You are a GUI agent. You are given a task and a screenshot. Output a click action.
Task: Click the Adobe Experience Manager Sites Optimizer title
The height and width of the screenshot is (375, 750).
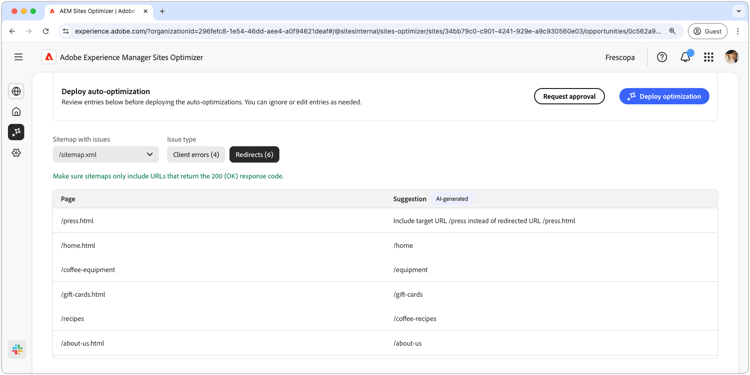(131, 57)
